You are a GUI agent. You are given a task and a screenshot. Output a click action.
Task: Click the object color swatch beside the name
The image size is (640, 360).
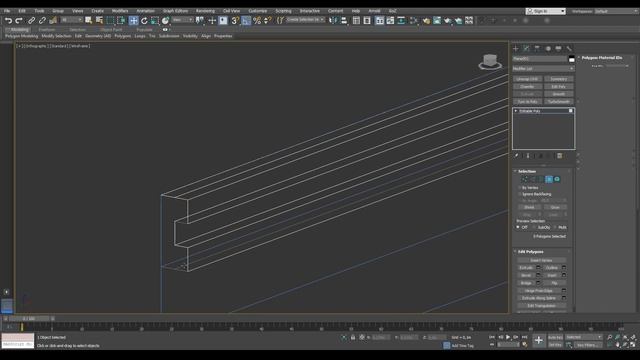[x=571, y=59]
